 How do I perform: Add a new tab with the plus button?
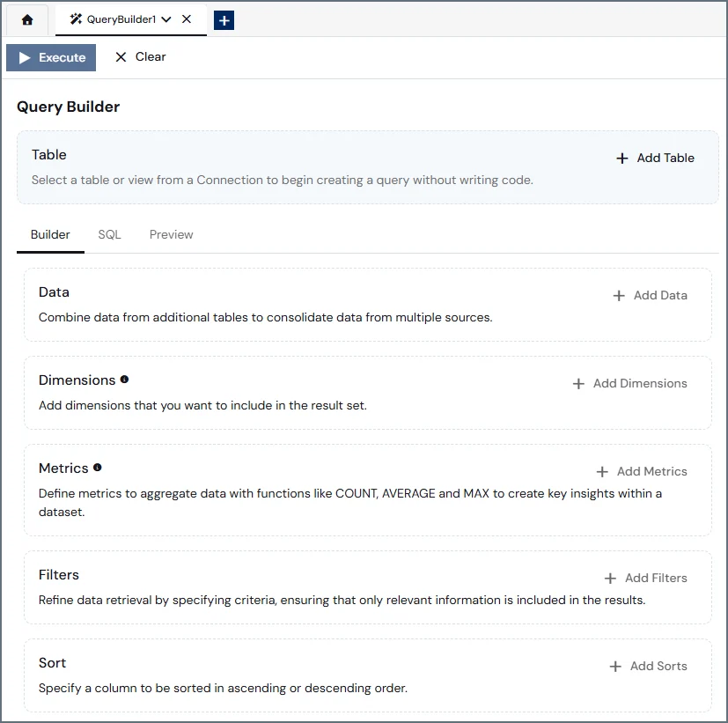coord(224,20)
